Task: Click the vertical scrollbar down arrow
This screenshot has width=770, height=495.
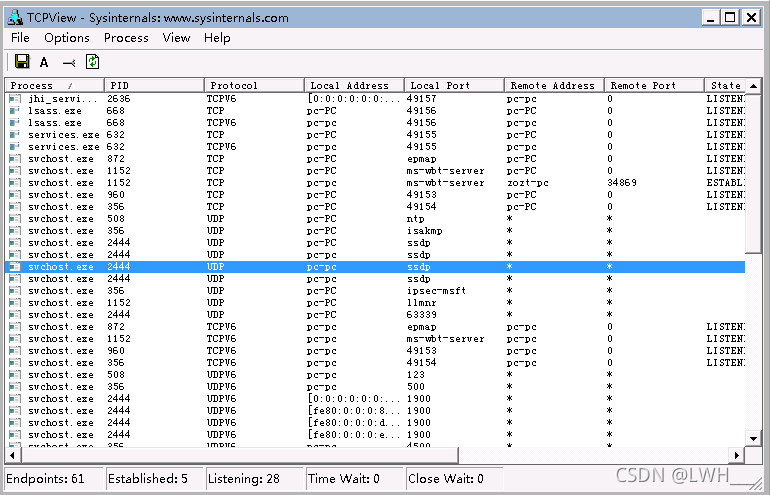Action: (x=753, y=438)
